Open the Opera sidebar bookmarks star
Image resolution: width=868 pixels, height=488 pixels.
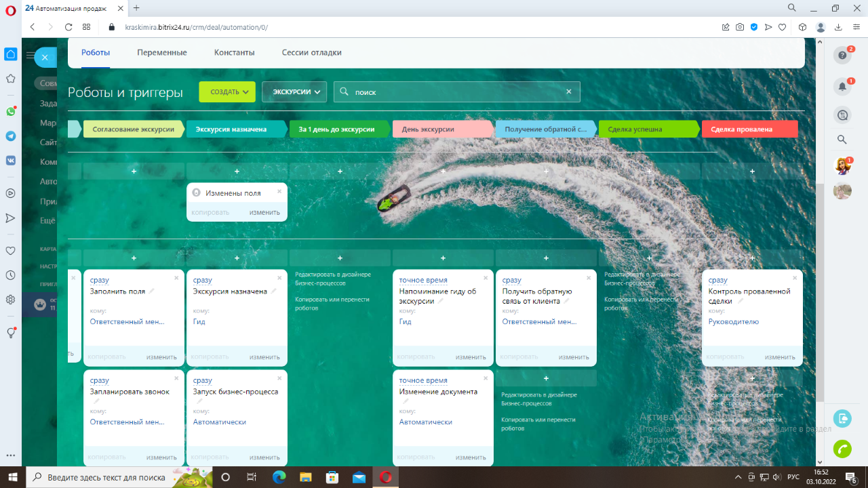coord(10,79)
